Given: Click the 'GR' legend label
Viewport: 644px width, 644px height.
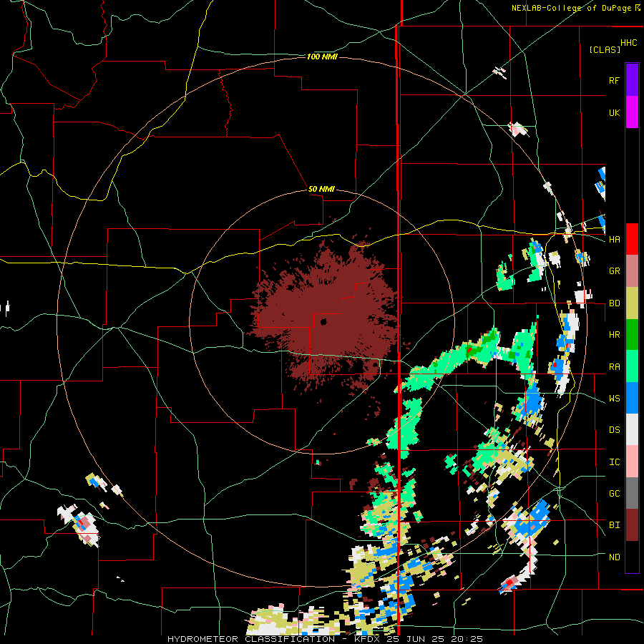Looking at the screenshot, I should click(x=614, y=271).
